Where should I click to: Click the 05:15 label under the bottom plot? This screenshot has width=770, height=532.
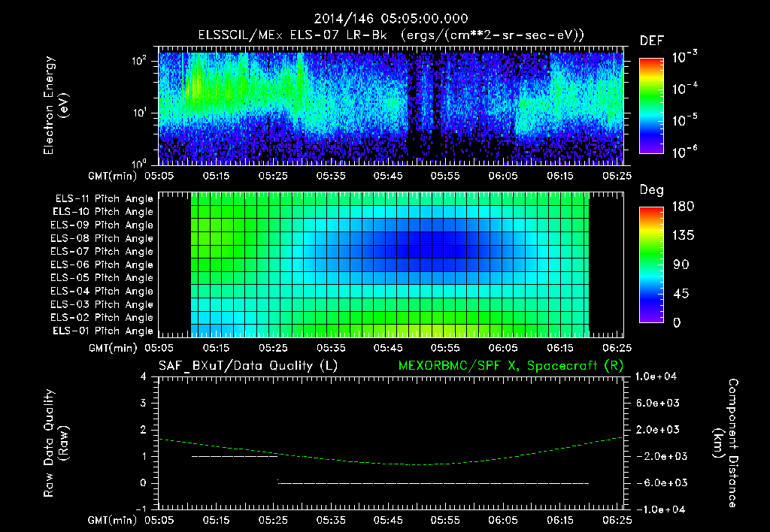[216, 520]
